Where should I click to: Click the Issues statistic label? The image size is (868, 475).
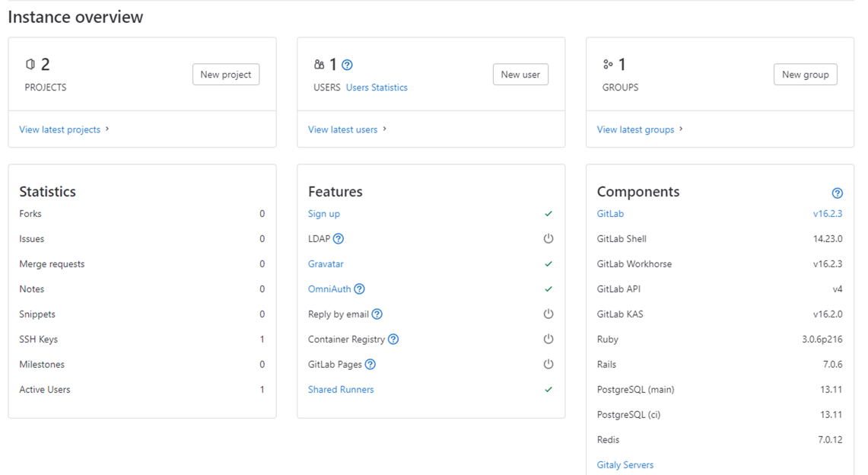pos(31,238)
